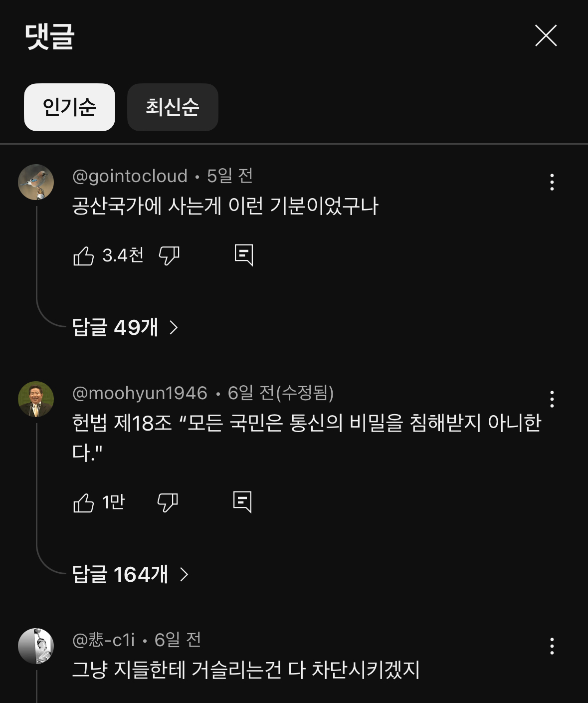The height and width of the screenshot is (703, 588).
Task: Select the 인기순 sort filter
Action: click(x=69, y=107)
